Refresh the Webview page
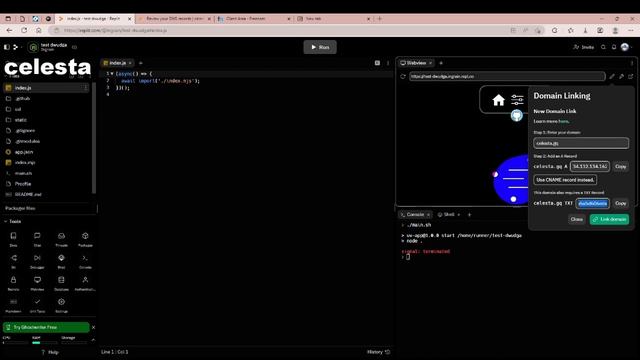Viewport: 640px width, 360px height. coord(403,76)
